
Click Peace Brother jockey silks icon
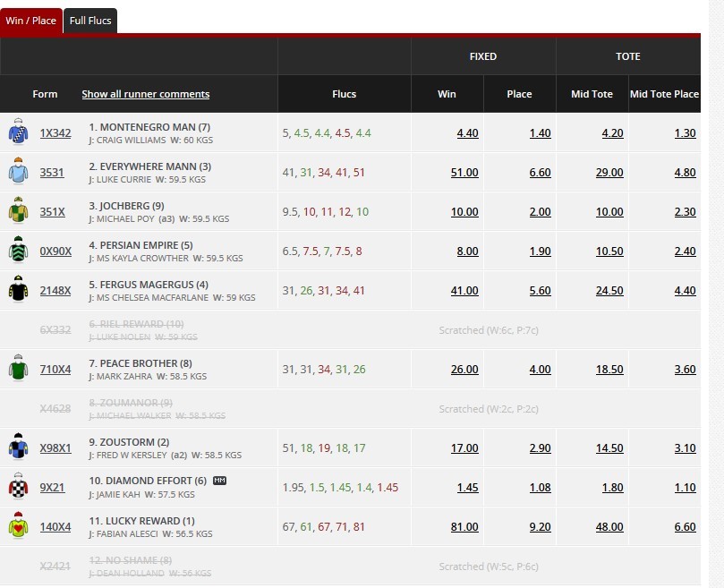click(19, 368)
